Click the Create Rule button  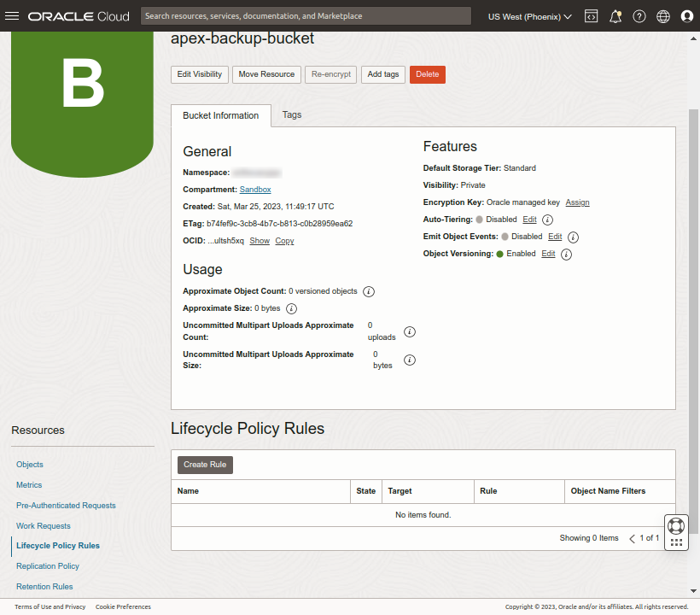(x=205, y=465)
